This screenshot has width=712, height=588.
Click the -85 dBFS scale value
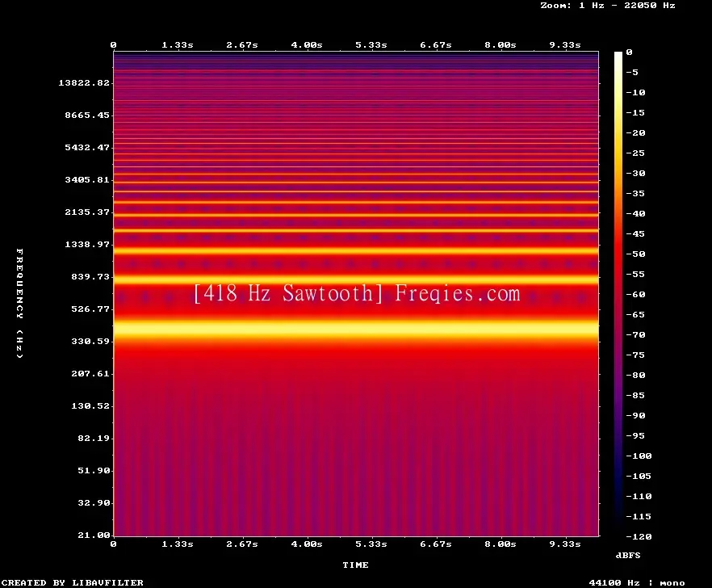coord(635,395)
